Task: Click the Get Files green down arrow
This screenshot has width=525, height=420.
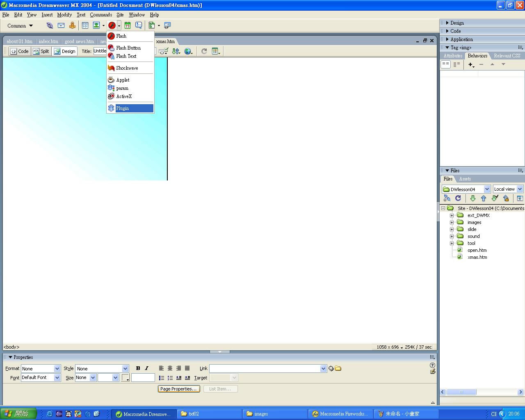Action: point(472,198)
